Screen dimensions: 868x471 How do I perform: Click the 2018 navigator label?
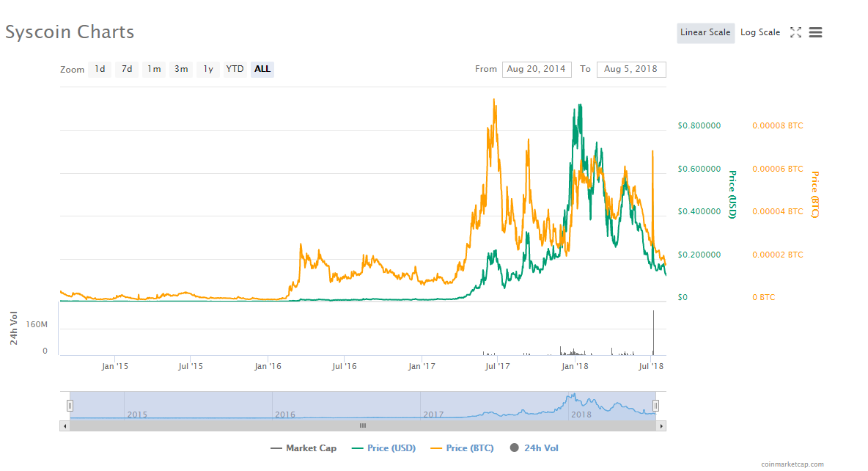click(x=581, y=415)
